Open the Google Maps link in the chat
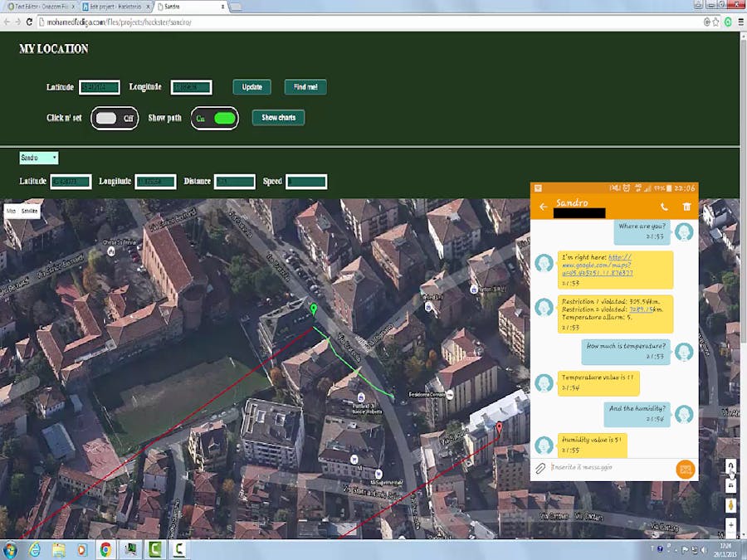 click(x=598, y=265)
